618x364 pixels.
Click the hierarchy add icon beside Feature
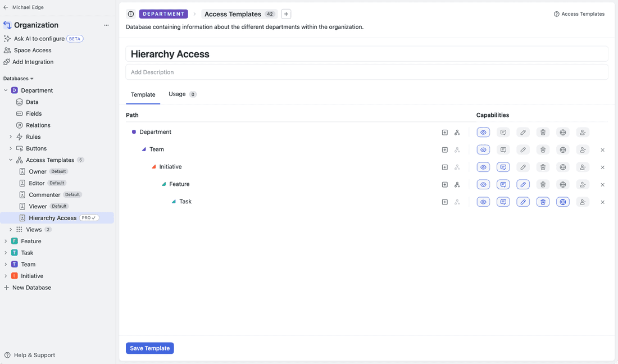pyautogui.click(x=457, y=184)
